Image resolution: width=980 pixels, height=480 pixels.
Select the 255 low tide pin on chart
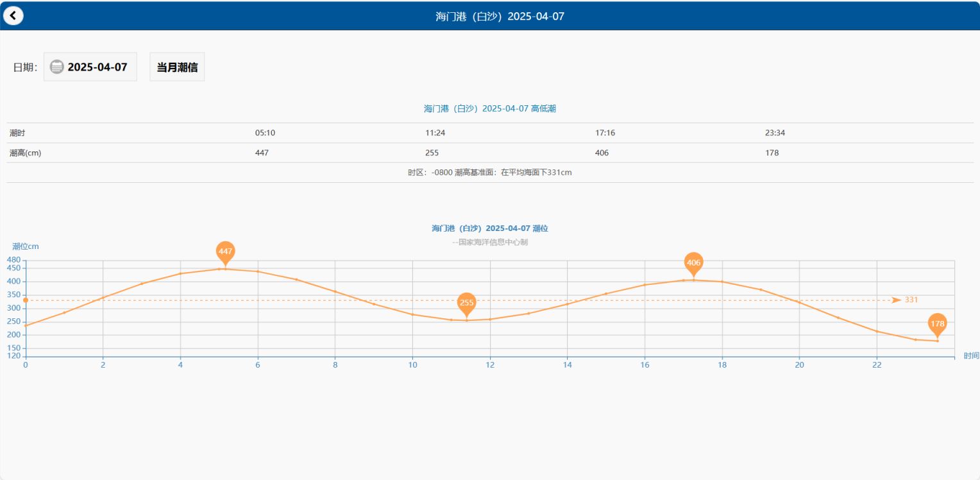[467, 303]
